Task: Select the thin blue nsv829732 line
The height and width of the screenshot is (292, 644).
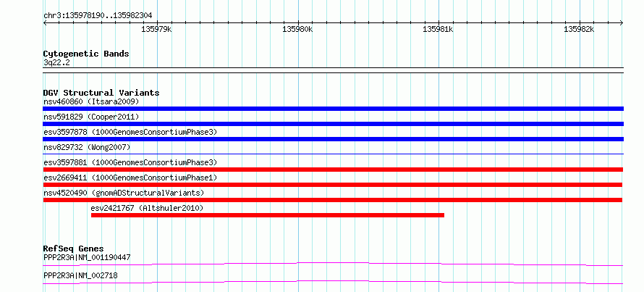Action: [333, 154]
